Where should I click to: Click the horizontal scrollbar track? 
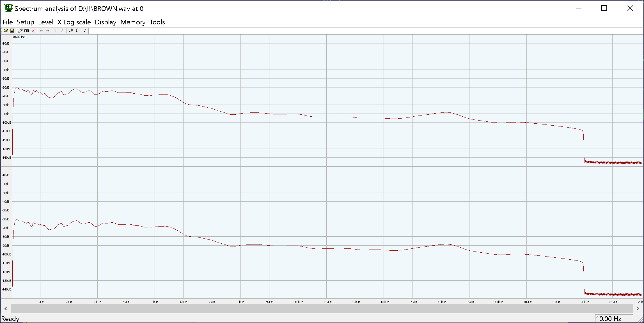coord(323,308)
